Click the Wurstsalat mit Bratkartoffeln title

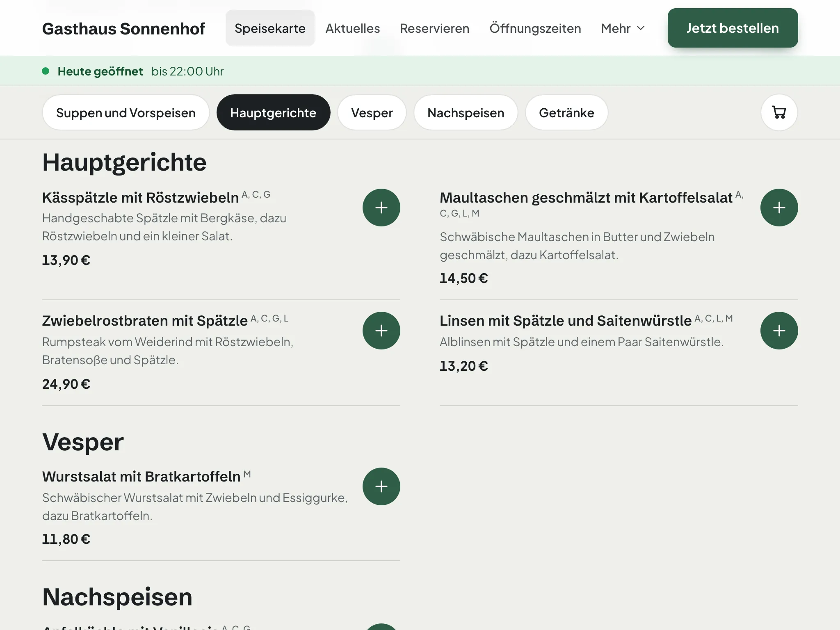(x=141, y=477)
